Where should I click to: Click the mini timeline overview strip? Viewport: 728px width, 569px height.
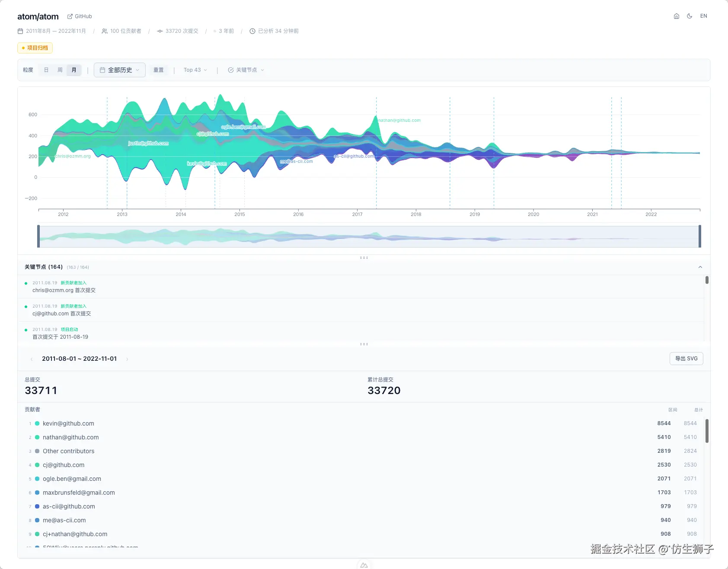[369, 236]
